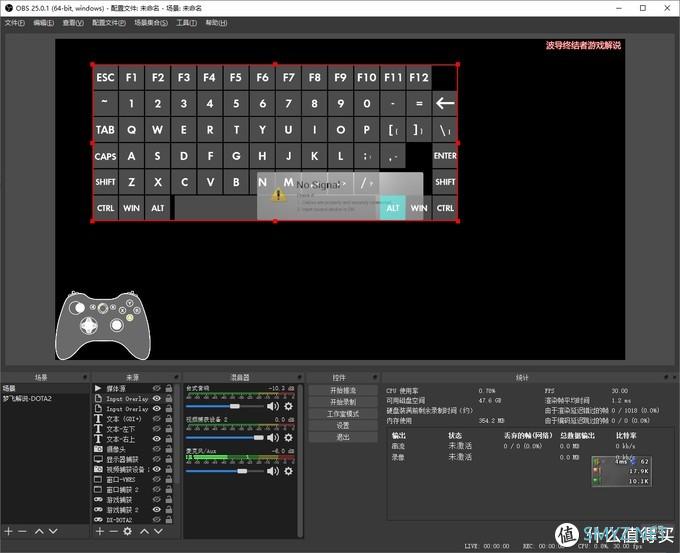Float the 混音器 dock using its header icon
680x553 pixels.
click(300, 377)
